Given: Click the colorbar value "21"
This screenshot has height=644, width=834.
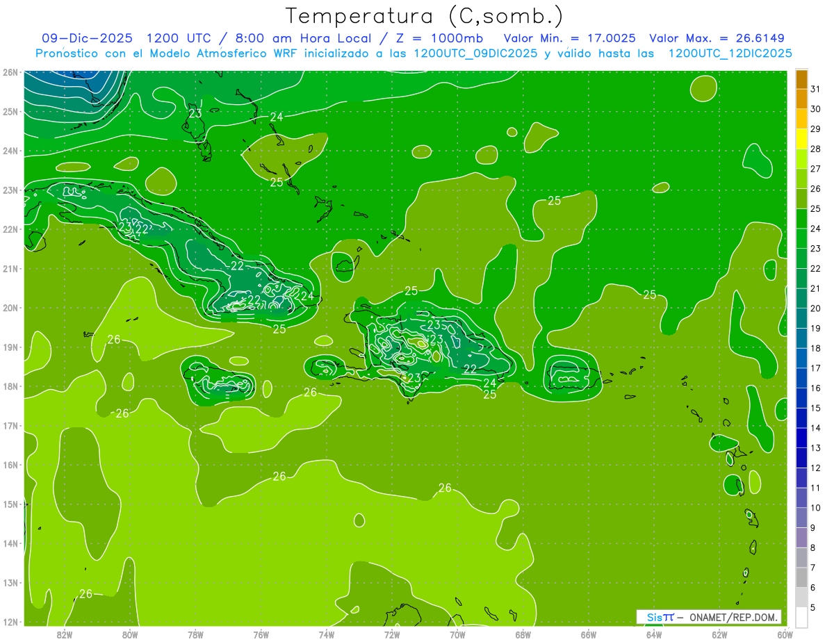Looking at the screenshot, I should pos(816,288).
